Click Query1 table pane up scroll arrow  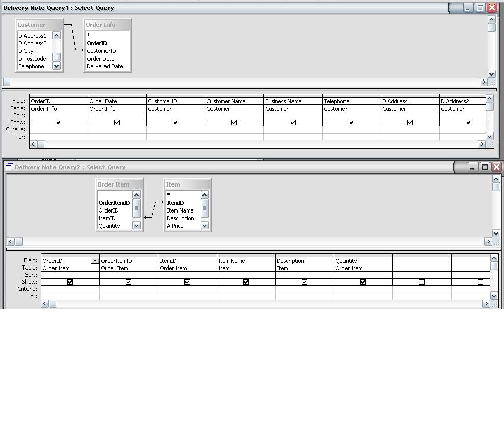click(491, 19)
